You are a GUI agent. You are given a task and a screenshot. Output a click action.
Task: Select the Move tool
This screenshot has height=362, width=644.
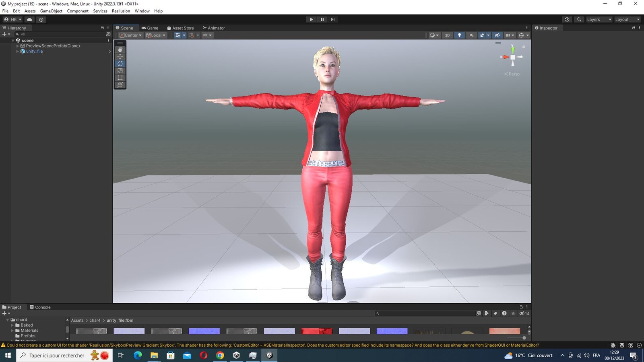tap(120, 57)
